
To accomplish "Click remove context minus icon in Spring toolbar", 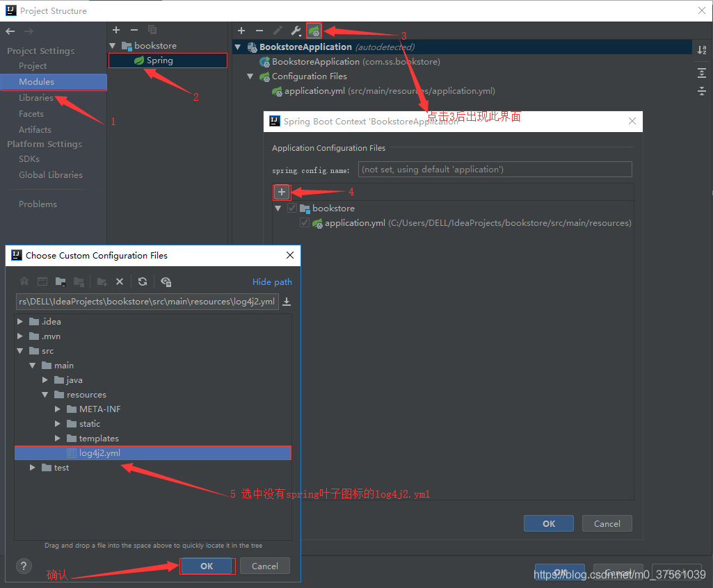I will click(x=259, y=31).
